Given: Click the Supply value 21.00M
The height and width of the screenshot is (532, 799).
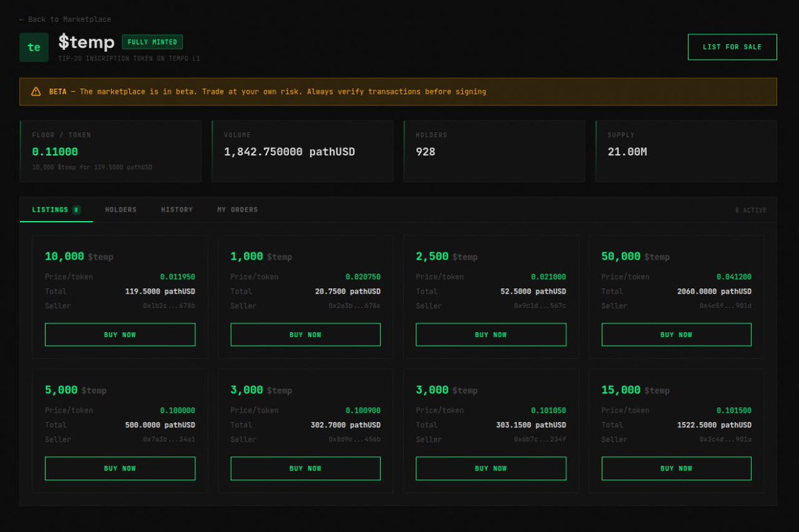Looking at the screenshot, I should pyautogui.click(x=627, y=152).
